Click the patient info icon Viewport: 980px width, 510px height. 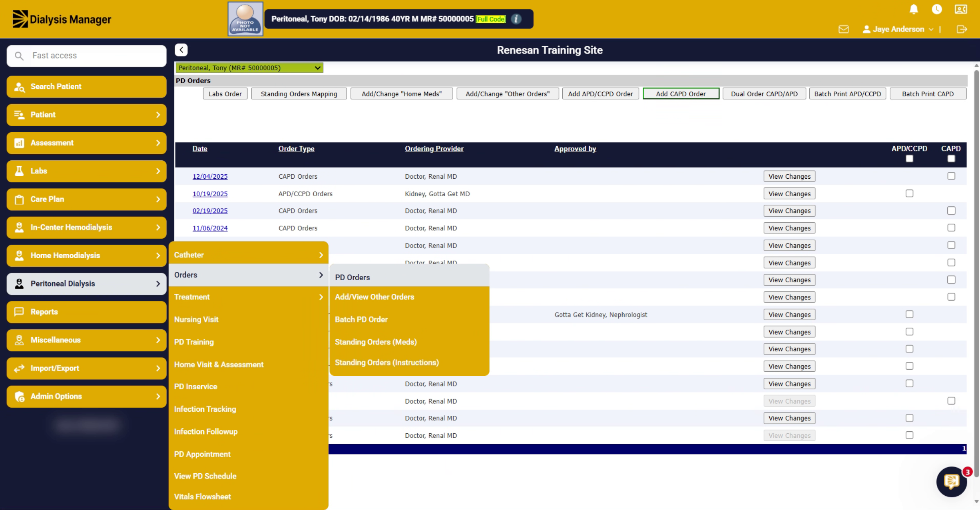point(516,19)
